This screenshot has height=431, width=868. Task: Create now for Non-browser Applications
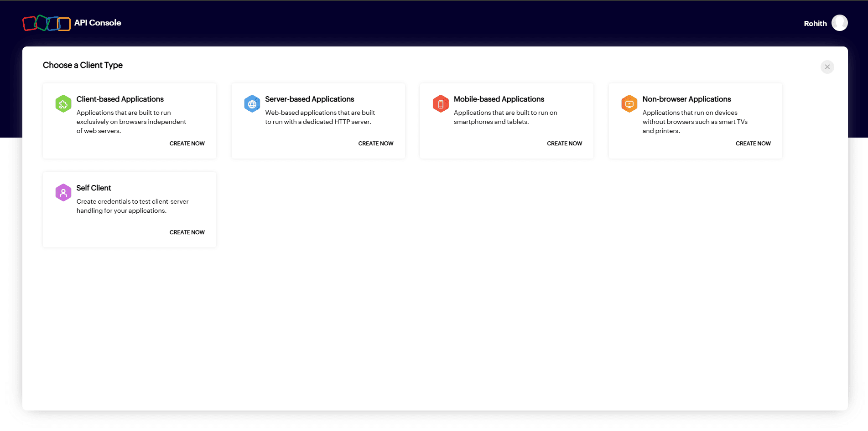(x=753, y=144)
